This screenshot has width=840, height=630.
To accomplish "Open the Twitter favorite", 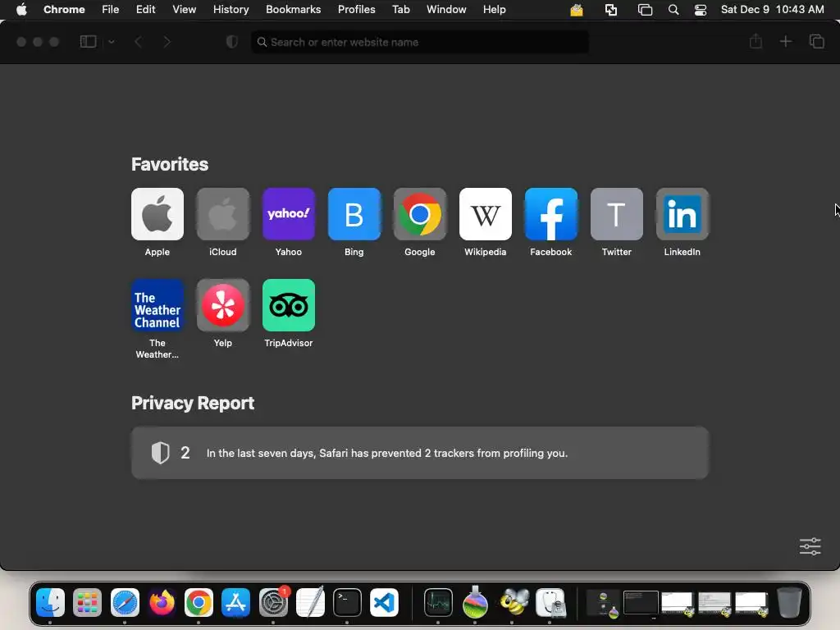I will 617,214.
